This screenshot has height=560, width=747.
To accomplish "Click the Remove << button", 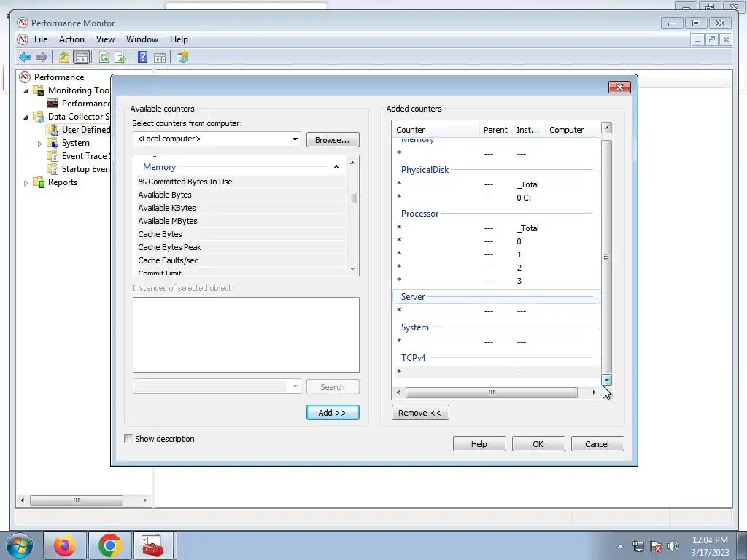I will pos(419,413).
